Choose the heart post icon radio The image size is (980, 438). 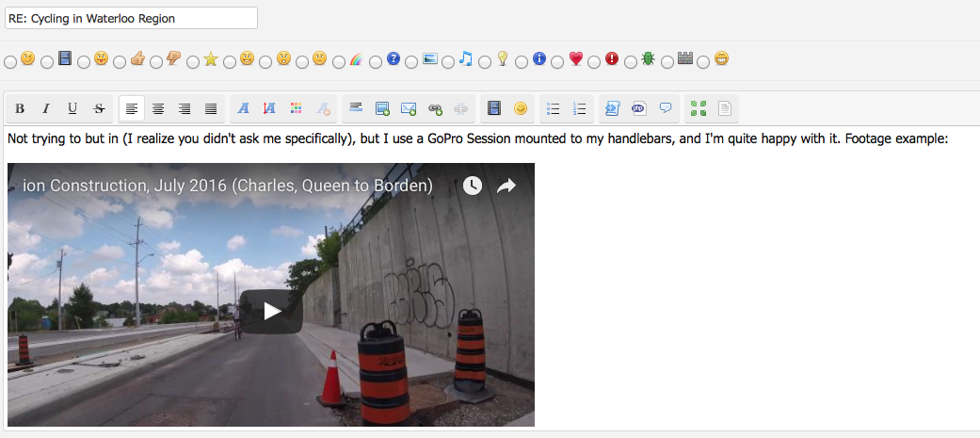tap(558, 62)
